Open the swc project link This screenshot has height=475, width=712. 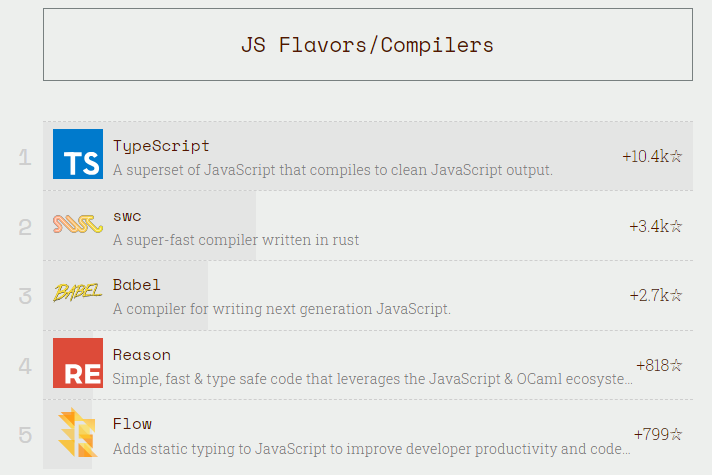click(127, 216)
